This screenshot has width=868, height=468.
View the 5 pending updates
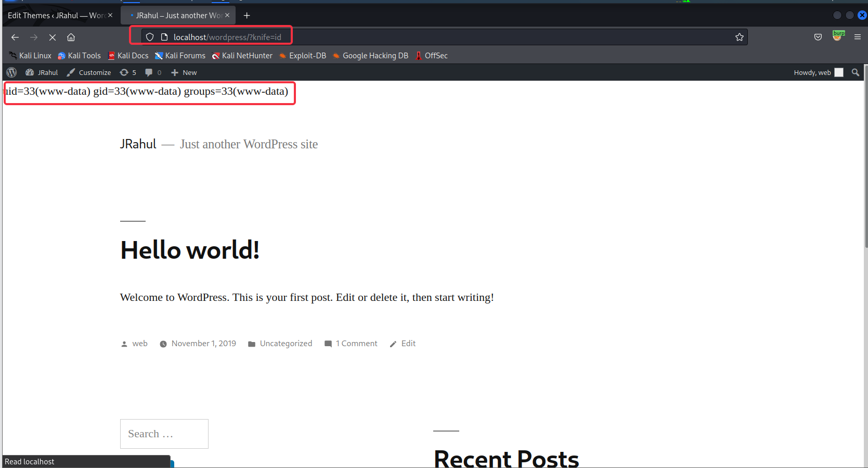128,72
